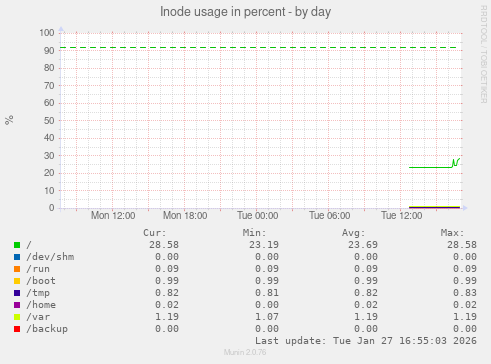This screenshot has height=364, width=491.
Task: Click the blue swatch for /dev/shm
Action: coord(17,257)
